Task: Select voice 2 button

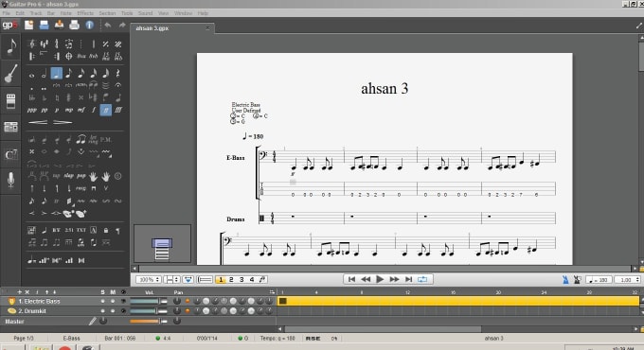Action: coord(231,279)
